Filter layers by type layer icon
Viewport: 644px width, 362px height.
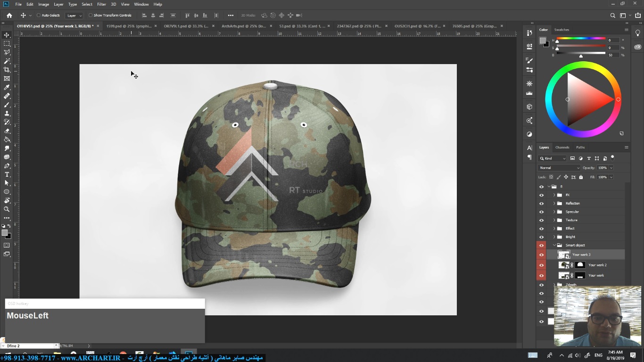pyautogui.click(x=589, y=158)
